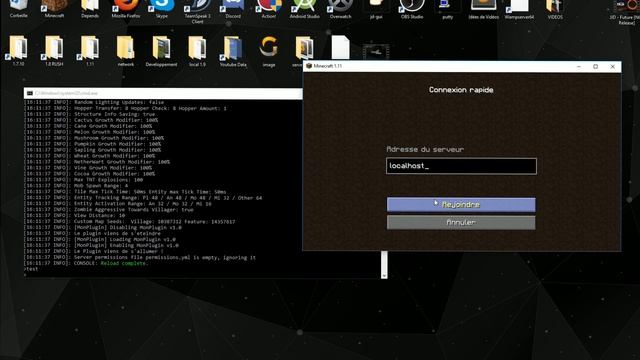This screenshot has height=360, width=640.
Task: Click the 'Adresse du serveur' label
Action: [425, 149]
